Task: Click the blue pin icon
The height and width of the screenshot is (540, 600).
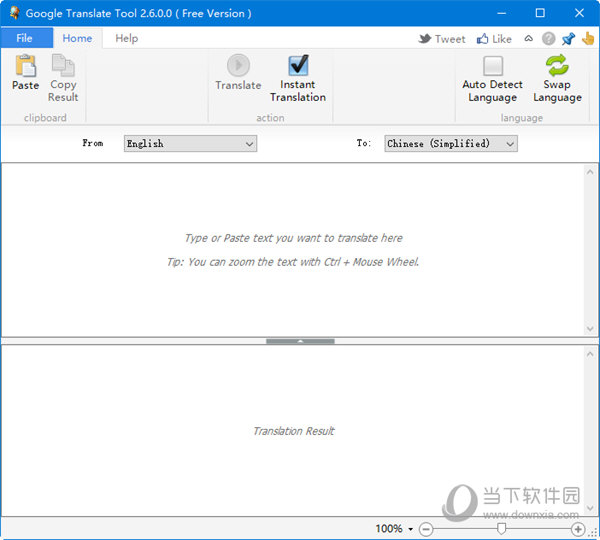Action: (568, 38)
